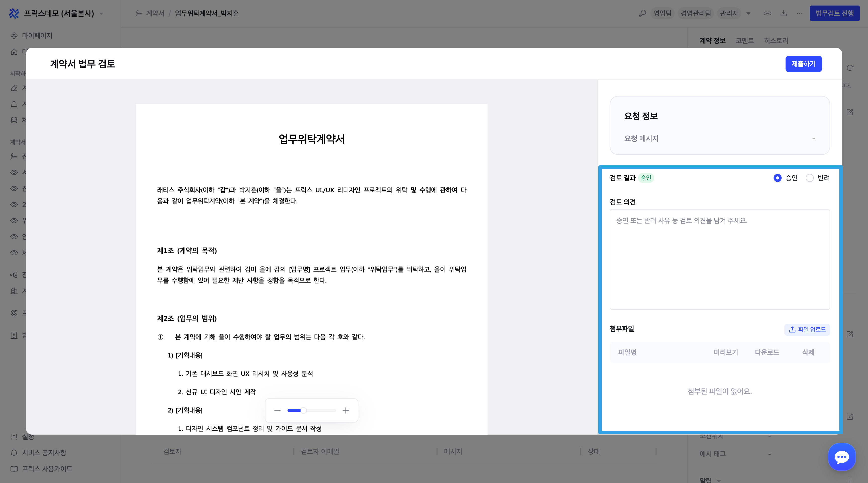Click the key permissions icon
Image resolution: width=868 pixels, height=483 pixels.
[x=642, y=13]
